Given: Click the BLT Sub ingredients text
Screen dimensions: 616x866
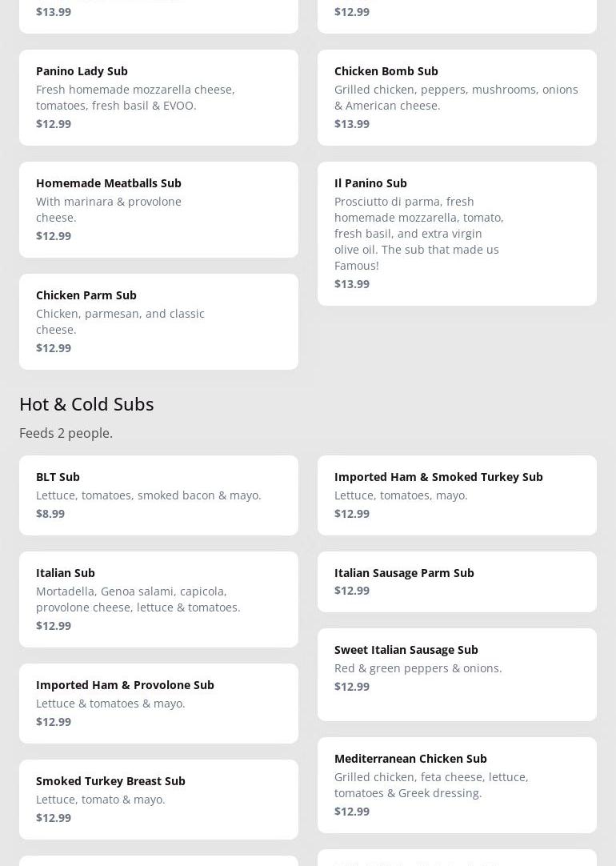Looking at the screenshot, I should pos(148,495).
